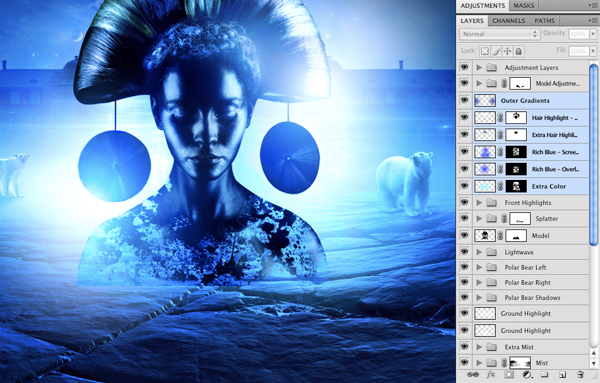This screenshot has width=600, height=383.
Task: Click mask link of Rich Blue Screen layer
Action: tap(500, 152)
